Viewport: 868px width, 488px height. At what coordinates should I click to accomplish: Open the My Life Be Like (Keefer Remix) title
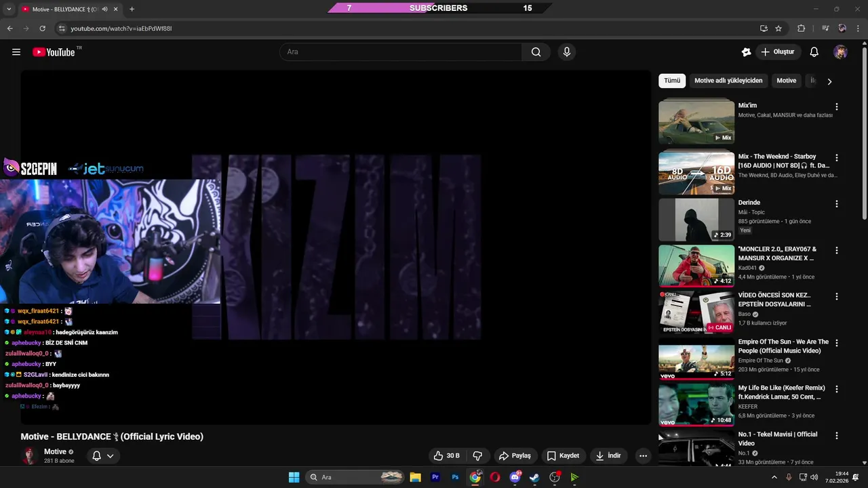[781, 392]
